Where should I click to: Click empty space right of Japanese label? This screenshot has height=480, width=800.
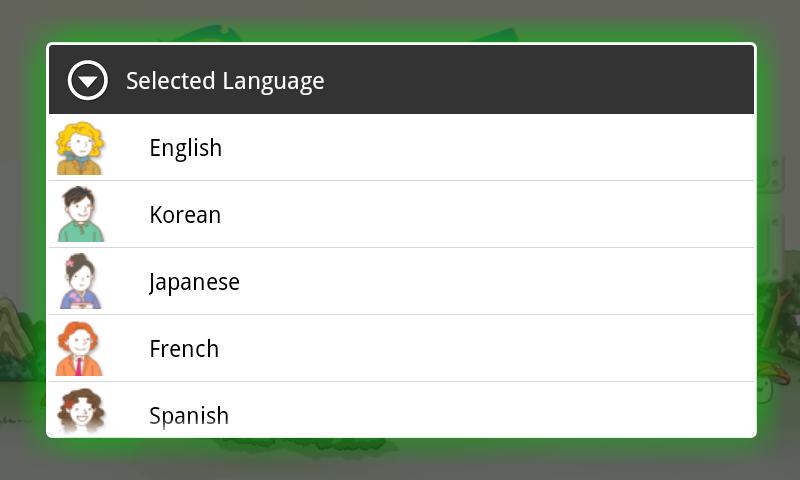click(500, 282)
